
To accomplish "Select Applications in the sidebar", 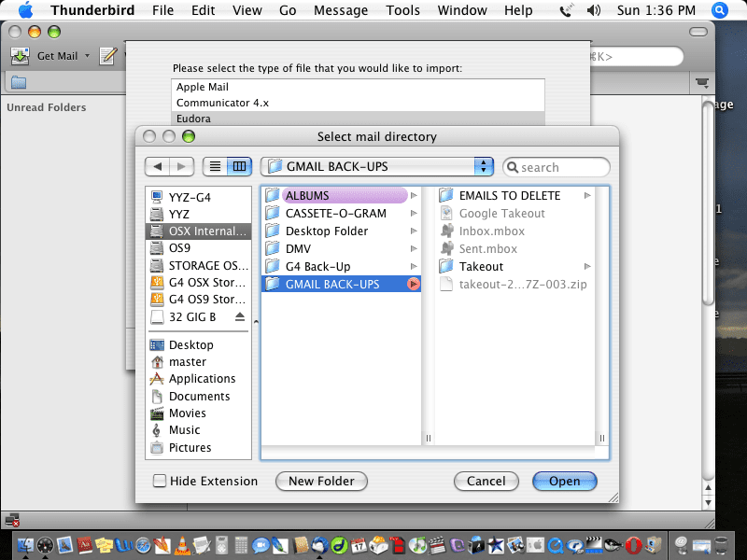I will click(x=199, y=379).
